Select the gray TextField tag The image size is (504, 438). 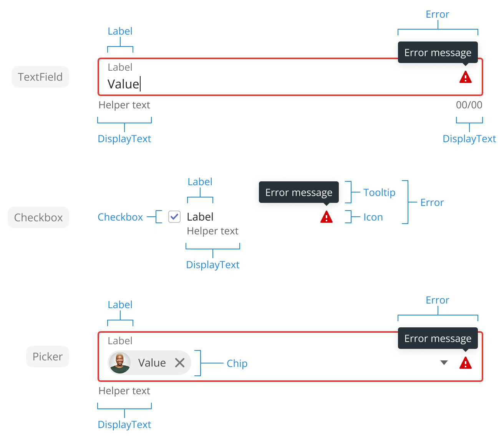point(40,77)
